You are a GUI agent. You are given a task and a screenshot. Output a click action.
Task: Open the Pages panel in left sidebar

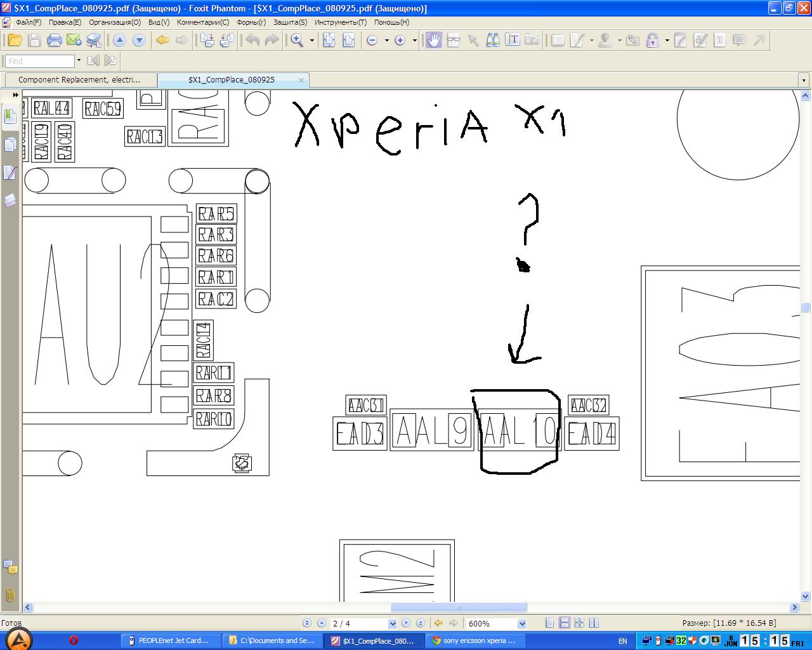[10, 145]
